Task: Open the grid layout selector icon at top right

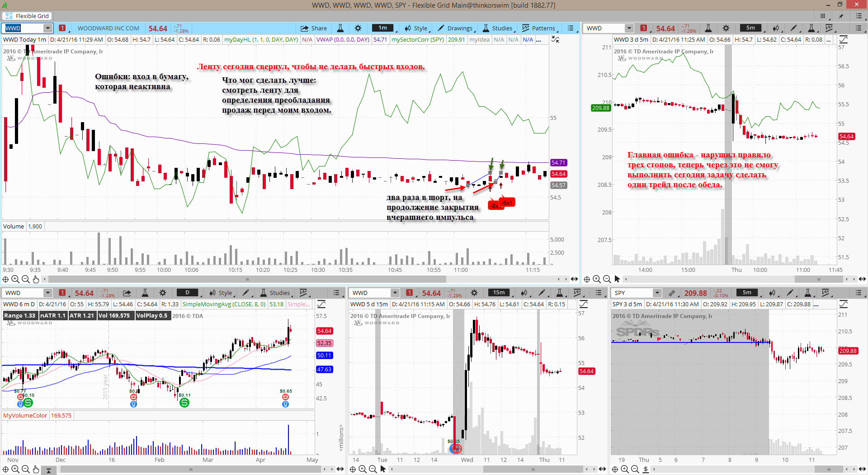Action: [823, 16]
